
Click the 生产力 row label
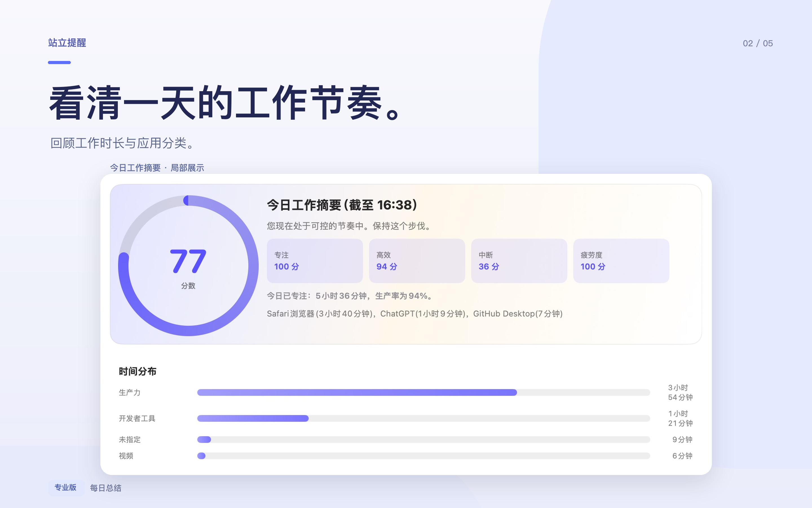point(129,392)
